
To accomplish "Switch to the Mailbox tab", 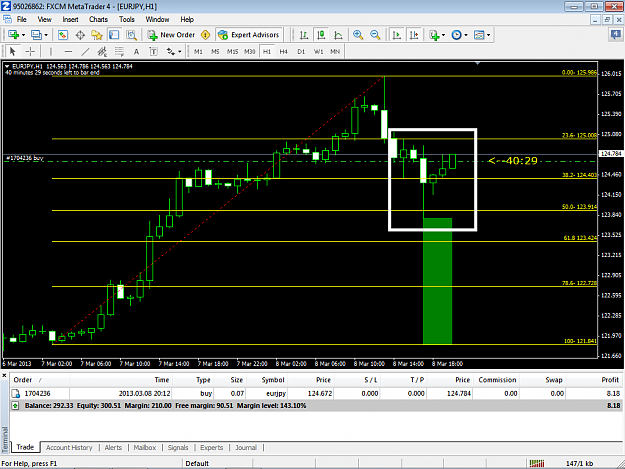I will 145,447.
